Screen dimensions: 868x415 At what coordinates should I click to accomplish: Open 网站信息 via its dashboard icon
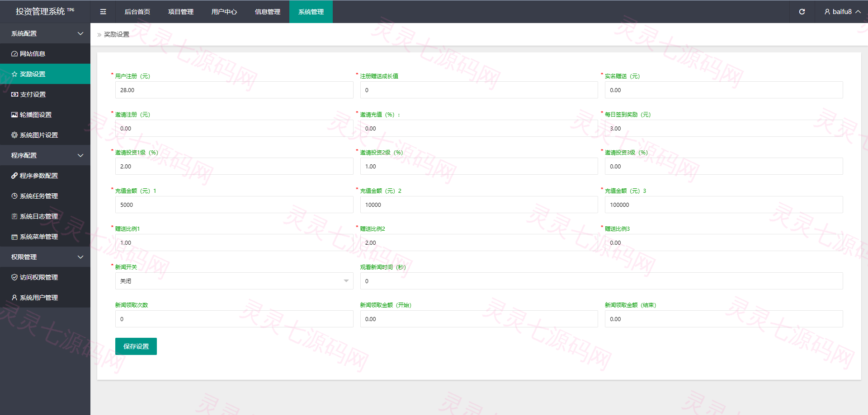click(x=14, y=54)
